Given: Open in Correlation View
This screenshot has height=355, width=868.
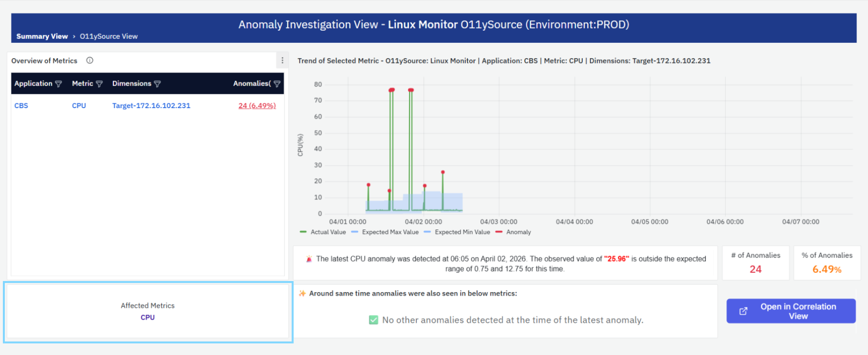Looking at the screenshot, I should (x=791, y=311).
